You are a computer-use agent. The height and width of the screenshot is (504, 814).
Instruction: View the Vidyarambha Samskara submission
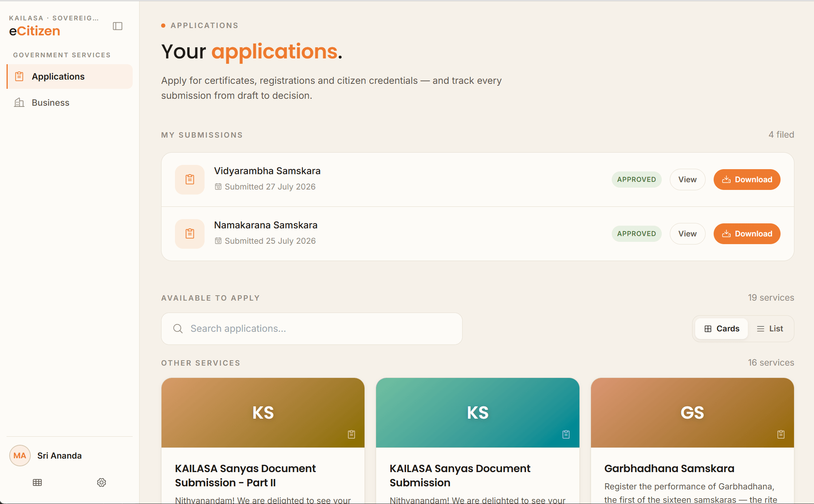point(687,180)
